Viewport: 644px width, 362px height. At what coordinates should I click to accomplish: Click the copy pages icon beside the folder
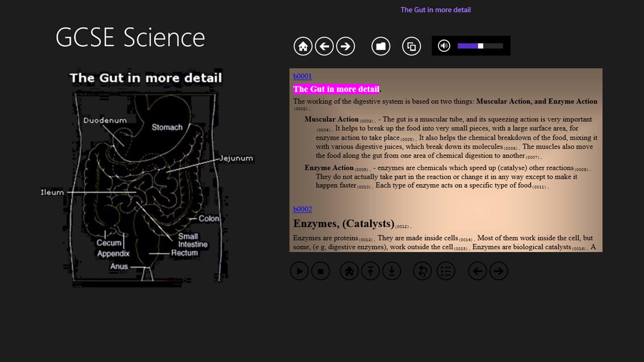[412, 46]
